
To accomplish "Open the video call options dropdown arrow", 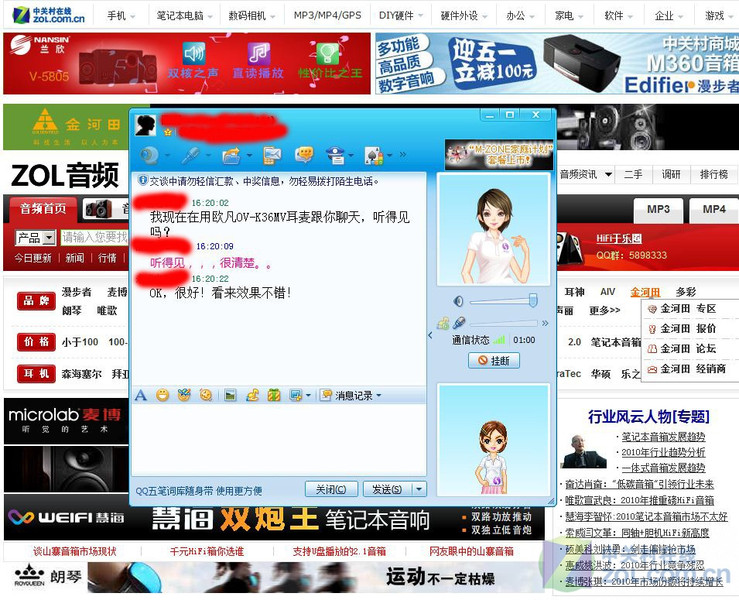I will pyautogui.click(x=167, y=155).
